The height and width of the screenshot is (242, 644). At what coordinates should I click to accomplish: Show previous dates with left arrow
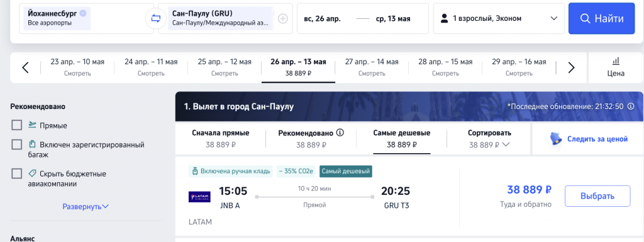25,67
